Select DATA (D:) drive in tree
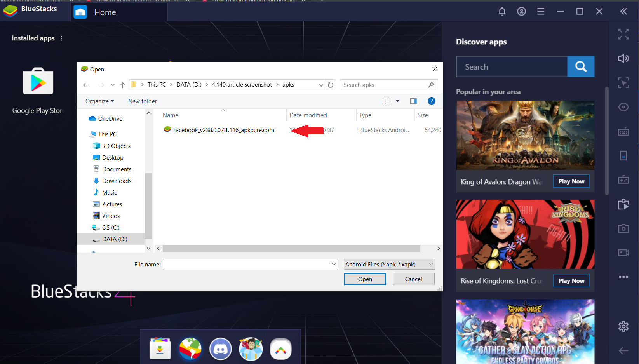The image size is (639, 364). pyautogui.click(x=111, y=239)
